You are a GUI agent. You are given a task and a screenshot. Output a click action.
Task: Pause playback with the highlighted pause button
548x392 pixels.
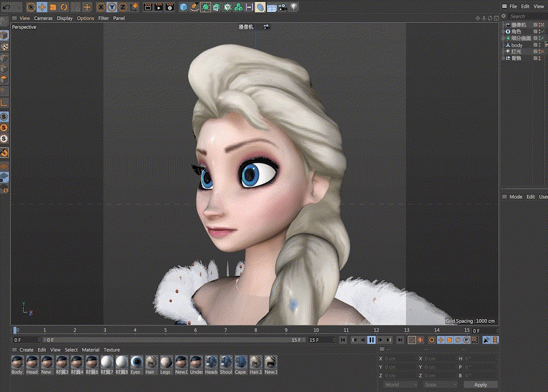(x=372, y=340)
